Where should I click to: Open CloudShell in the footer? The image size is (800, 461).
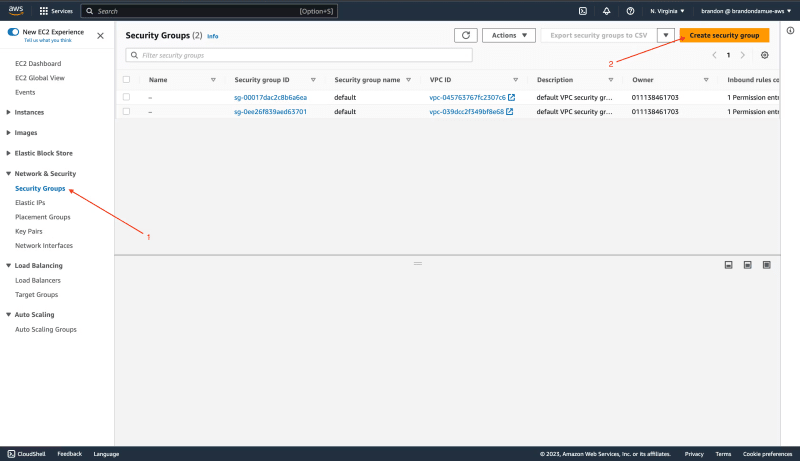point(27,454)
